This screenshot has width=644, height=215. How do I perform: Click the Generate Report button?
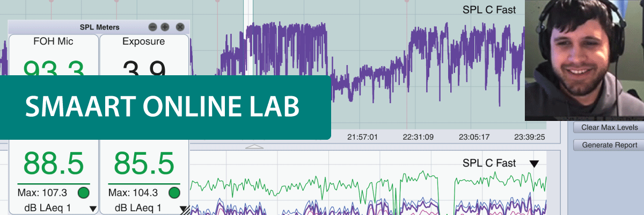[609, 145]
